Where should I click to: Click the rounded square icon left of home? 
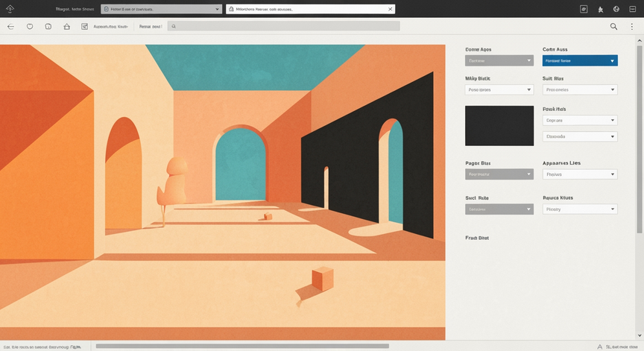pyautogui.click(x=48, y=26)
